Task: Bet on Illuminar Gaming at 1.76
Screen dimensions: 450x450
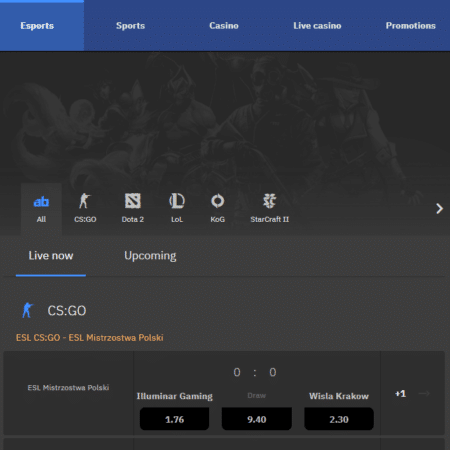Action: 174,419
